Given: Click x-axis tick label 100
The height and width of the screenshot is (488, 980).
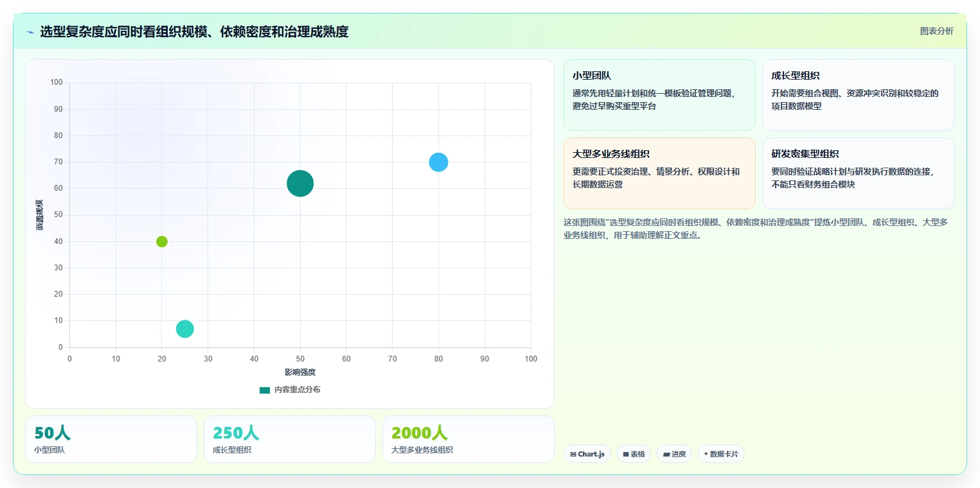Looking at the screenshot, I should pos(531,359).
